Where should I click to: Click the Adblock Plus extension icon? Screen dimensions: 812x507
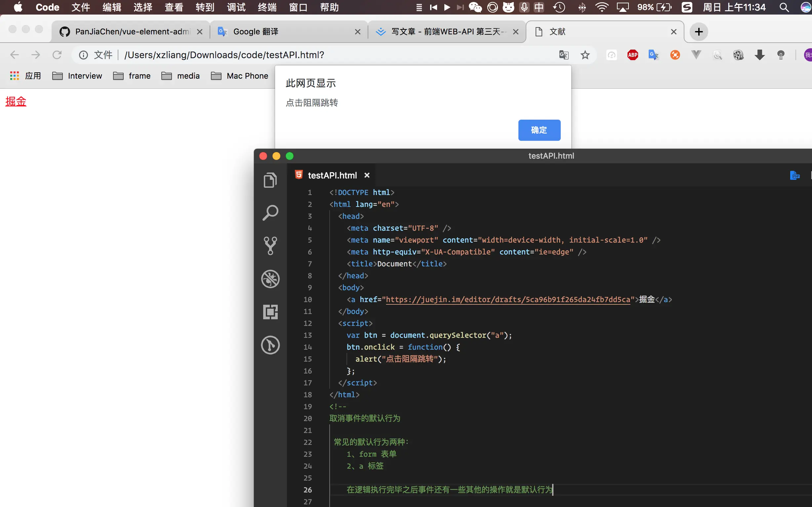632,55
